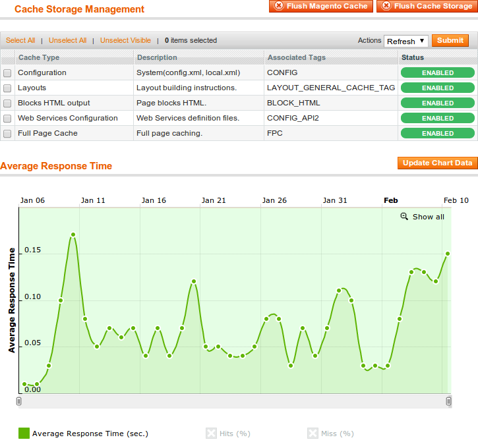Click the 0 items selected text
The image size is (478, 448).
pos(191,40)
